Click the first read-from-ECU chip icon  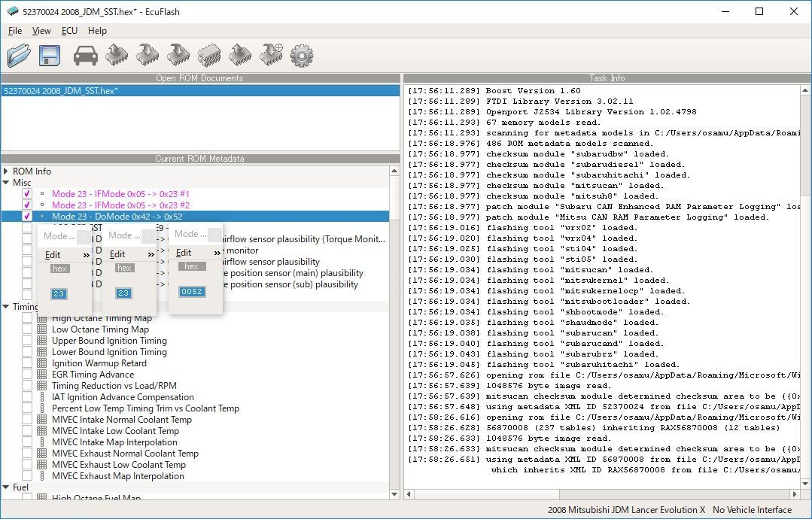[x=117, y=55]
